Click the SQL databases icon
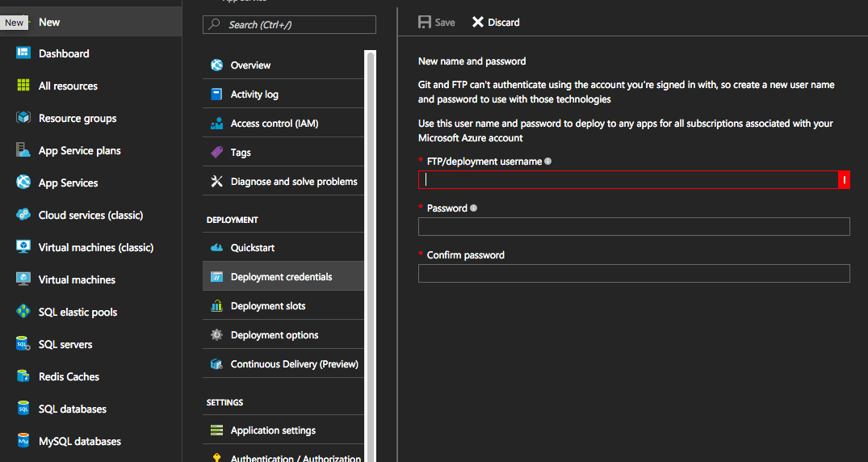The width and height of the screenshot is (868, 462). [23, 408]
